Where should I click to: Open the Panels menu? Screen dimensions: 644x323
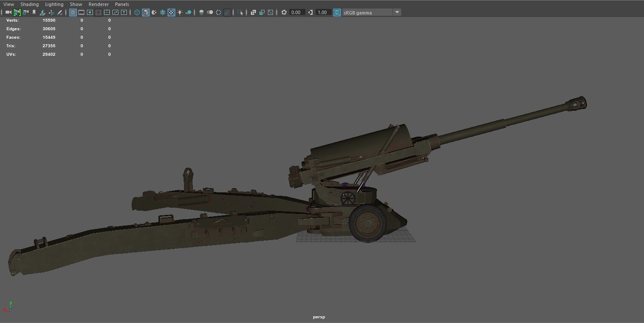point(122,4)
